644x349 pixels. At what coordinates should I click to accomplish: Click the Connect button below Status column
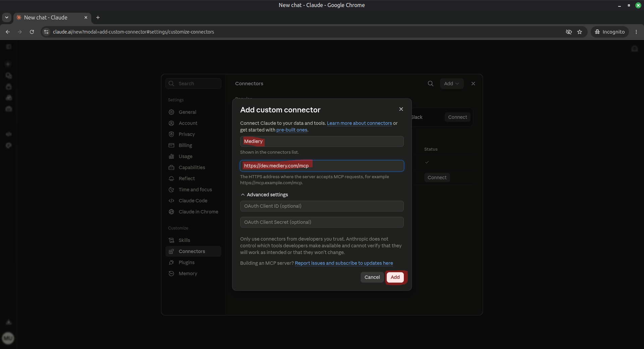click(437, 178)
